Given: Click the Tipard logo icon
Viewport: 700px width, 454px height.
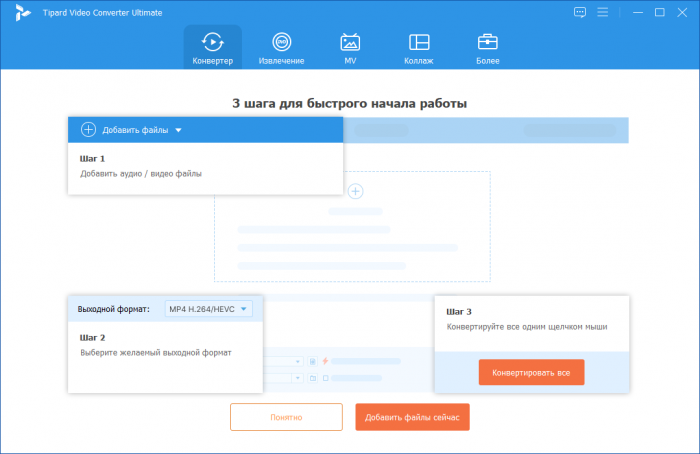Looking at the screenshot, I should click(x=22, y=12).
